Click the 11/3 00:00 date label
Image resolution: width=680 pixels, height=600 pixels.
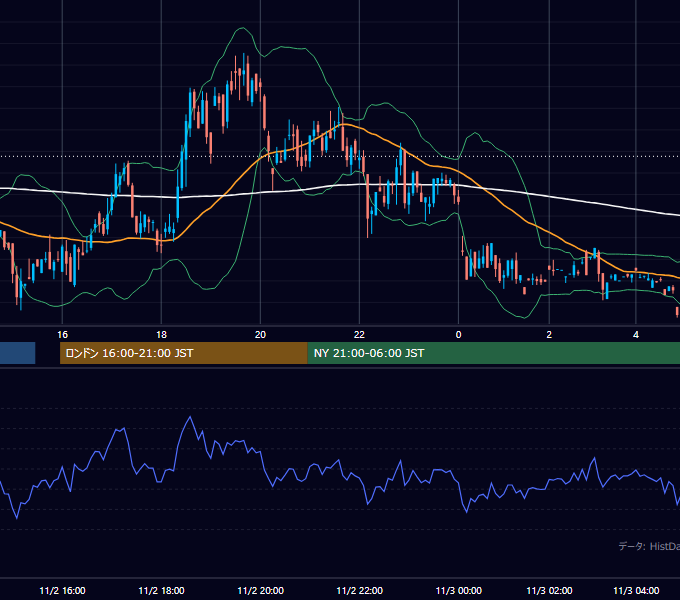click(459, 590)
